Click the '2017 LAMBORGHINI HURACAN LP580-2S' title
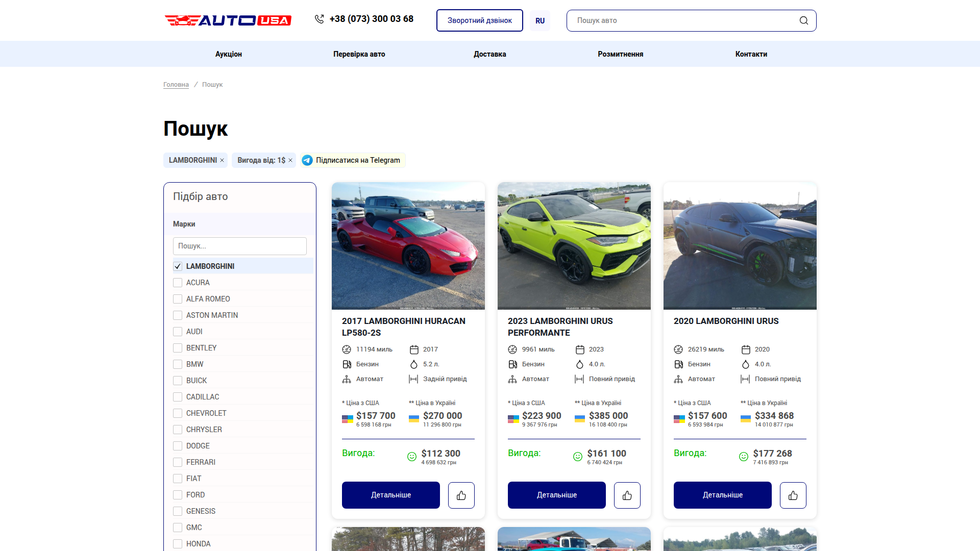Viewport: 980px width, 551px height. coord(404,327)
